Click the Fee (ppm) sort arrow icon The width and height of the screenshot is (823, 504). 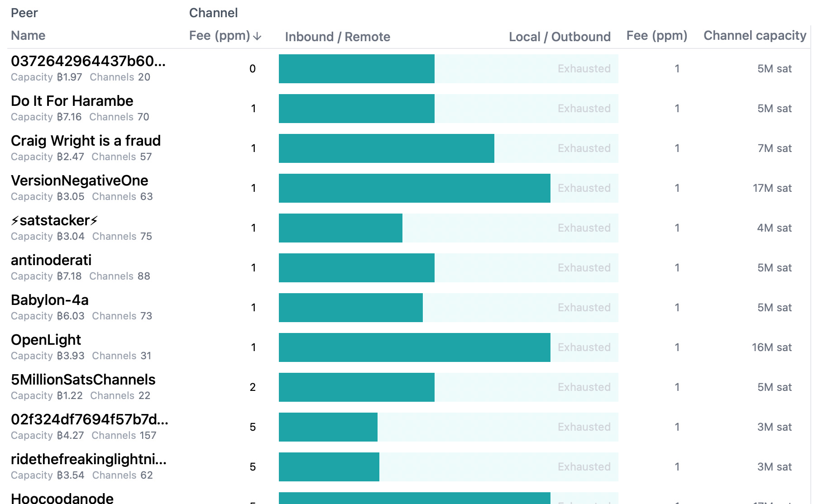pos(257,36)
